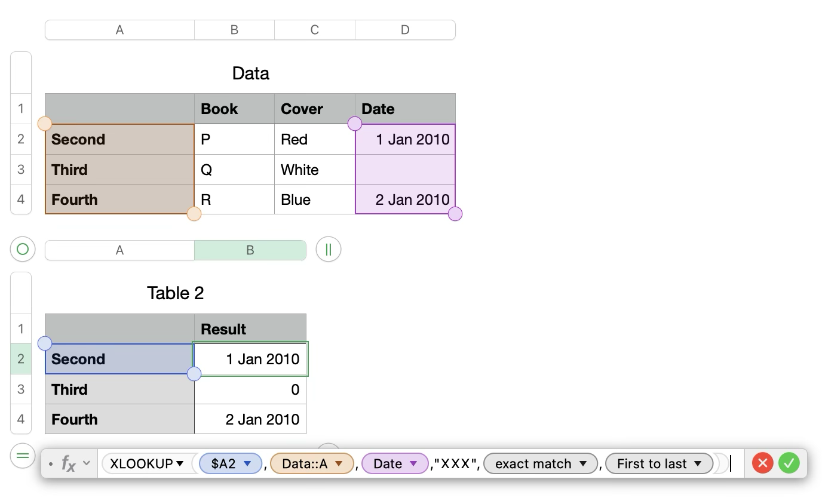Click the "XXX" text in formula field
The image size is (822, 504).
[x=455, y=463]
